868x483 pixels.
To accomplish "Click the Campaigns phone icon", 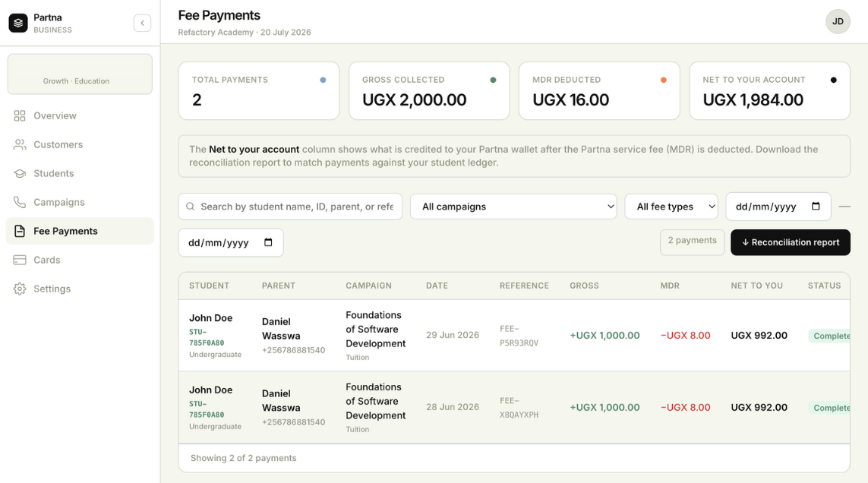I will pyautogui.click(x=20, y=202).
